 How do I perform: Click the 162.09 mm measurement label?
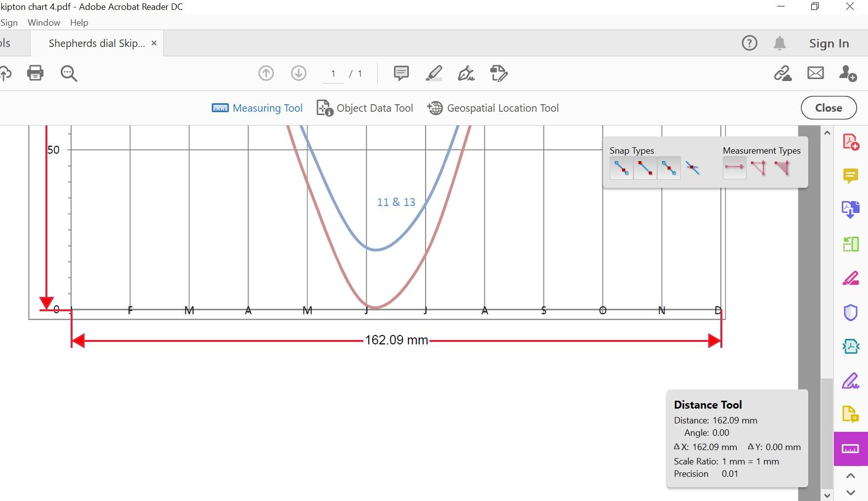tap(396, 340)
